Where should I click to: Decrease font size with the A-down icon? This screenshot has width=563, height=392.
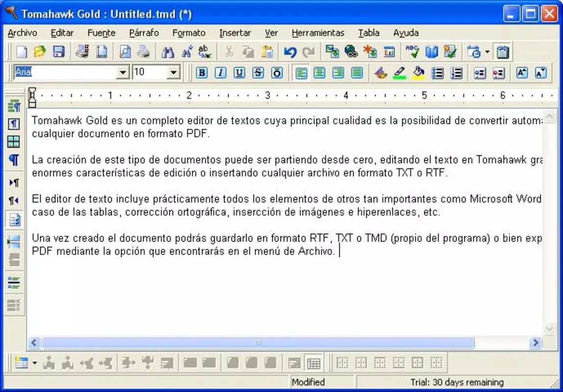coord(541,73)
